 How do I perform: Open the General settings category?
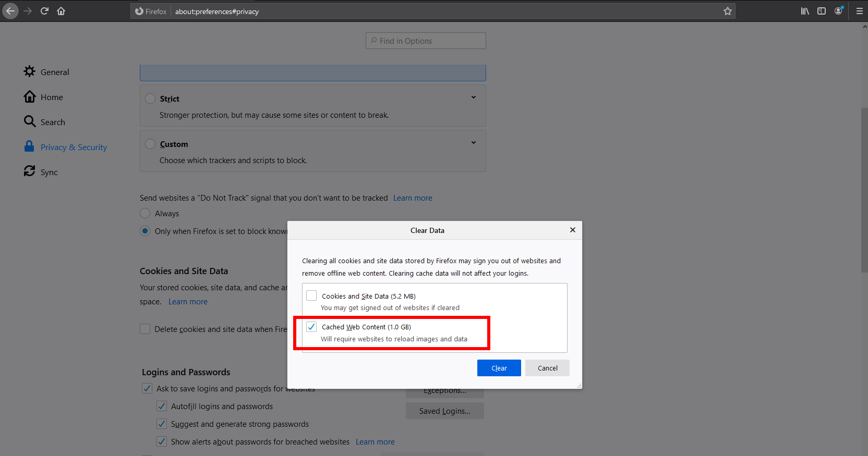(54, 72)
